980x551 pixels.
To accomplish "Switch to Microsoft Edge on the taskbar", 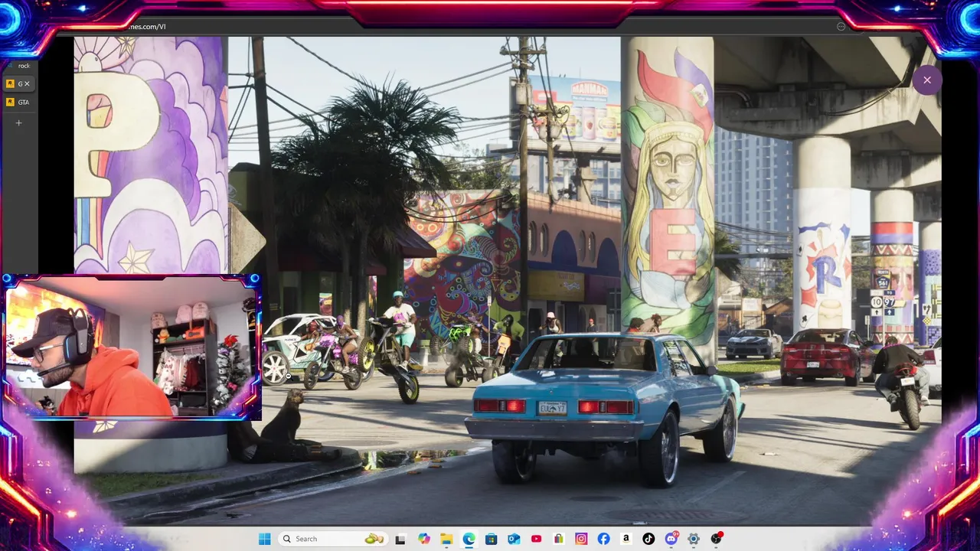I will (469, 539).
